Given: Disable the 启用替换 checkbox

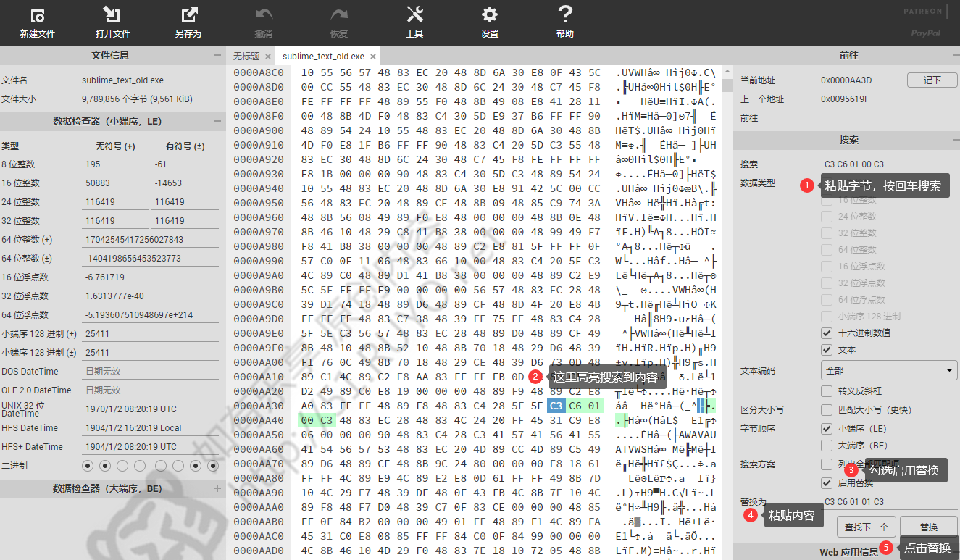Looking at the screenshot, I should pyautogui.click(x=827, y=483).
